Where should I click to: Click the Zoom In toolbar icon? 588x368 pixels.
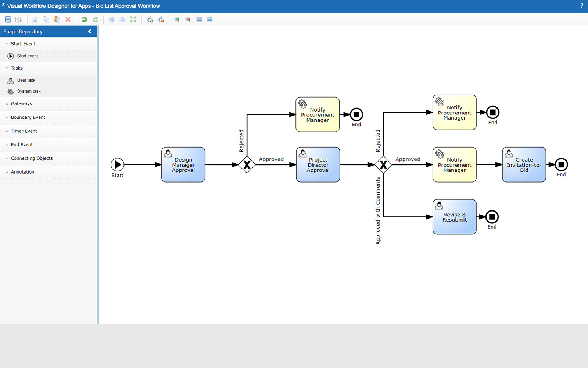[x=176, y=19]
